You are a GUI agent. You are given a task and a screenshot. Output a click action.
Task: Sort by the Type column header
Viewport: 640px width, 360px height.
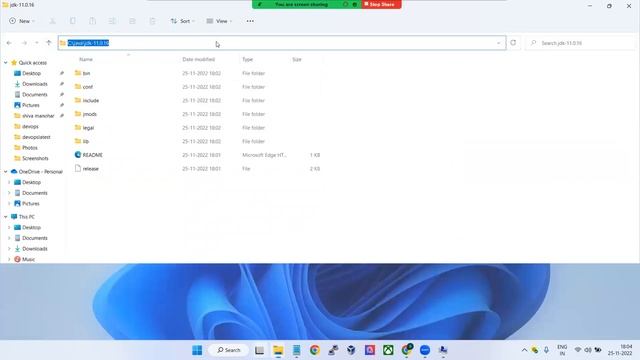[x=247, y=60]
